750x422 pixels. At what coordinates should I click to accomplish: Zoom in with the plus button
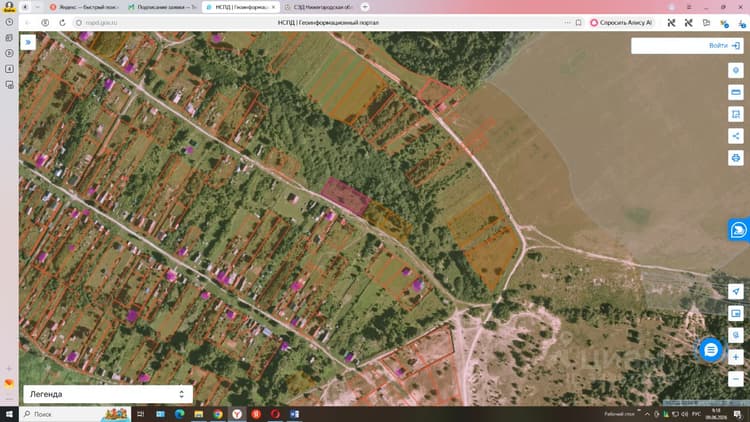tap(736, 357)
